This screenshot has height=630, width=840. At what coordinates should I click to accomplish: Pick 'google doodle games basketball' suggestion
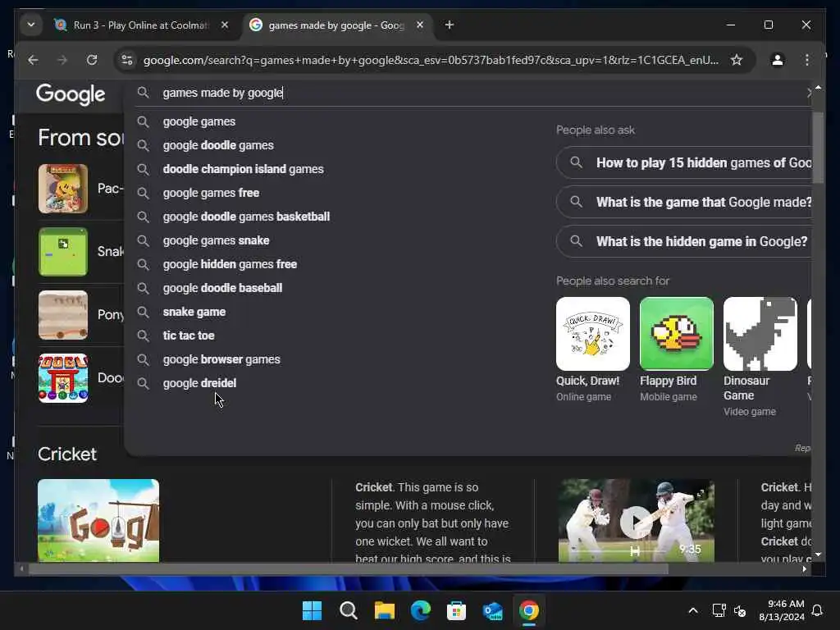246,217
